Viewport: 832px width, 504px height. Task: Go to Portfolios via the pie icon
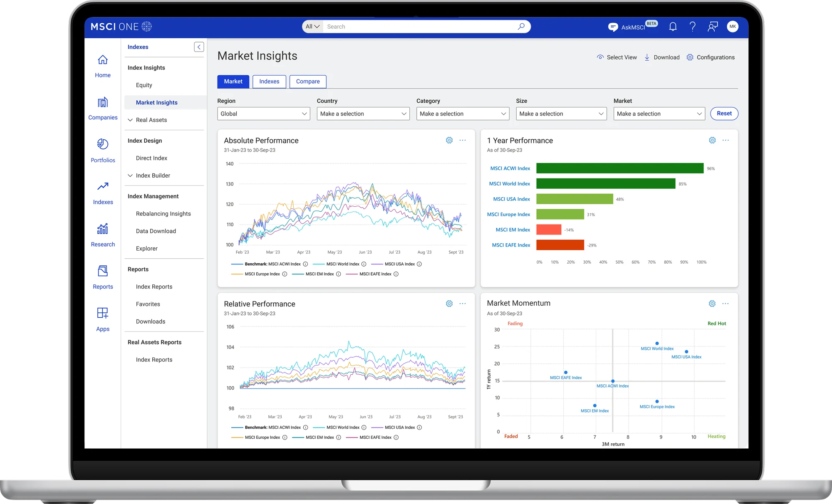pos(103,151)
